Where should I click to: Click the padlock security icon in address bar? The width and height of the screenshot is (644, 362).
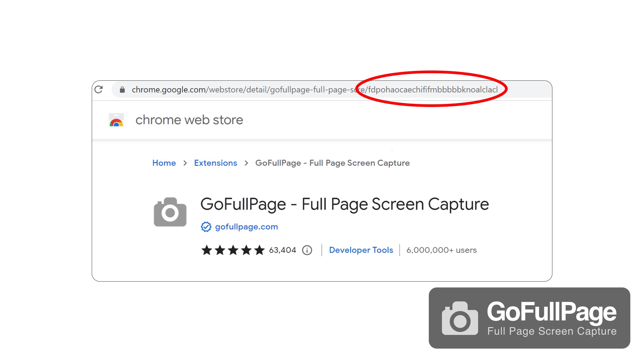point(122,90)
